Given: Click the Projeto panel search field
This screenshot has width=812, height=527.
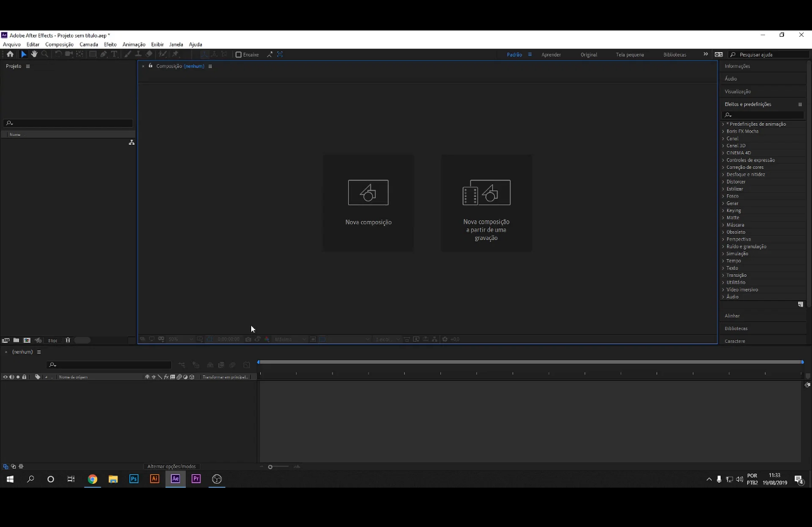Looking at the screenshot, I should point(69,123).
